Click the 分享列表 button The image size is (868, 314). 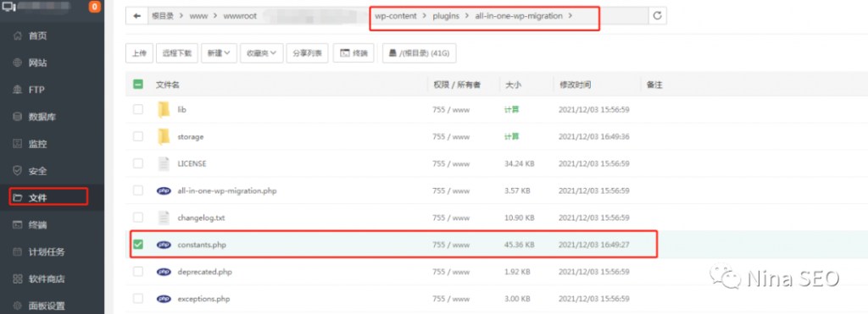[x=308, y=53]
